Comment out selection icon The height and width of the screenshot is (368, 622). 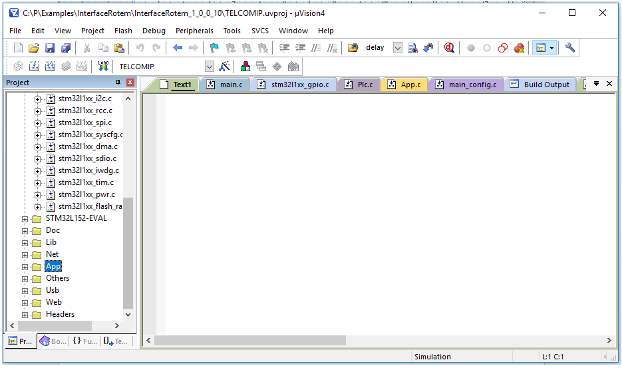click(x=316, y=48)
